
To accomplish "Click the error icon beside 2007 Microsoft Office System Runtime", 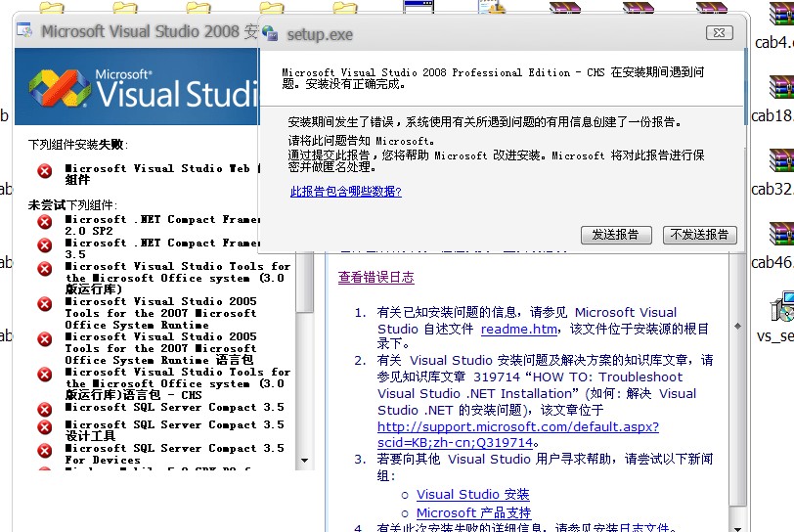I will [45, 304].
